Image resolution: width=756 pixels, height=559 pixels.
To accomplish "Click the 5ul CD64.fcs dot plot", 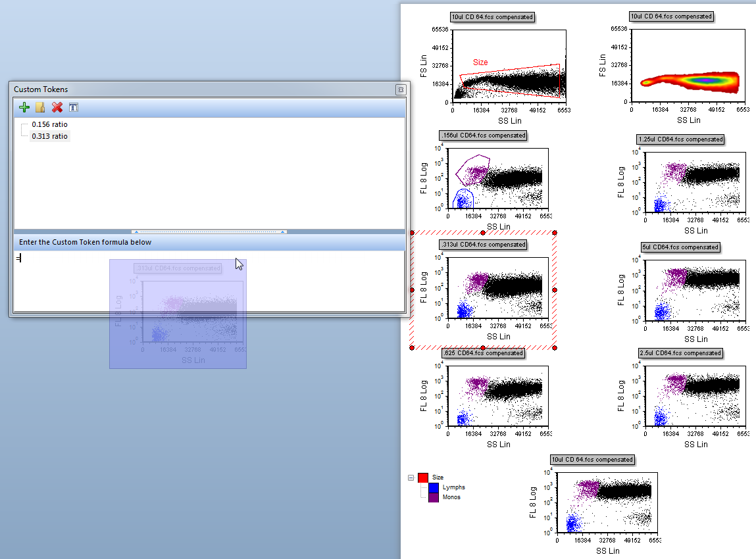I will (691, 290).
